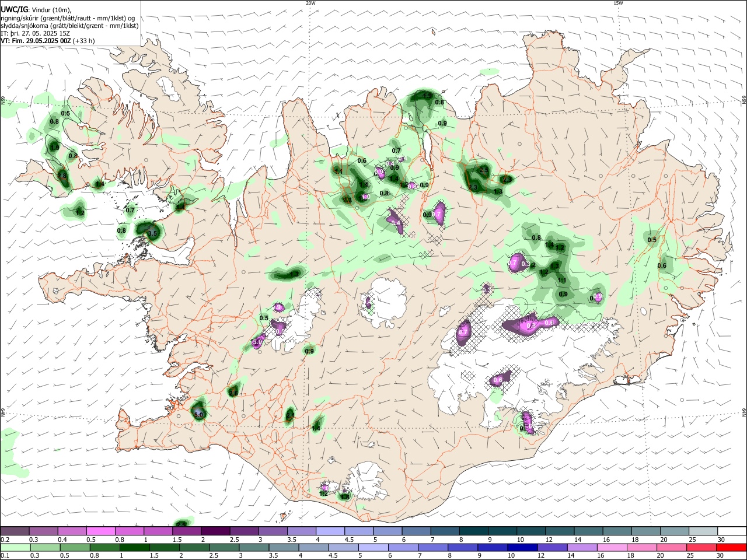The width and height of the screenshot is (747, 560).
Task: Pick the dark teal 8–9 snow scale swatch
Action: click(473, 531)
